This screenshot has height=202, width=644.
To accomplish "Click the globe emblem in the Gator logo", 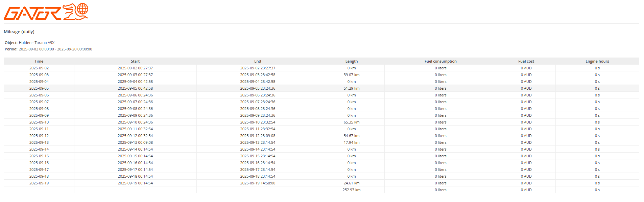I will [82, 9].
